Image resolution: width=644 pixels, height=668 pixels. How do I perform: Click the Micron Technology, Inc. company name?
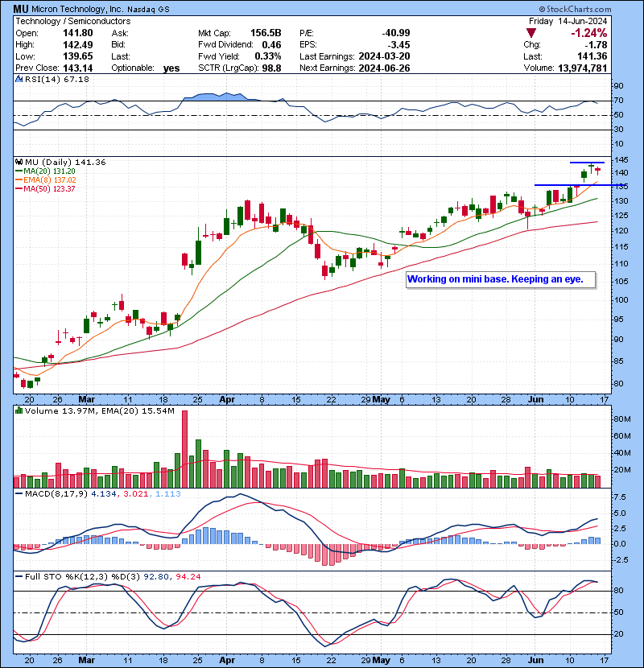click(x=77, y=10)
